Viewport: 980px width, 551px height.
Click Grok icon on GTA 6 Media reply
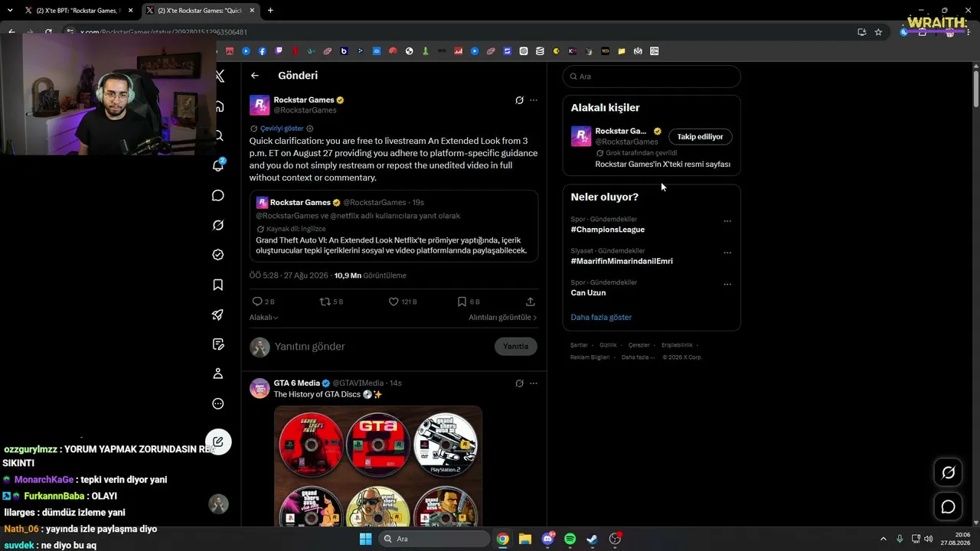[519, 383]
